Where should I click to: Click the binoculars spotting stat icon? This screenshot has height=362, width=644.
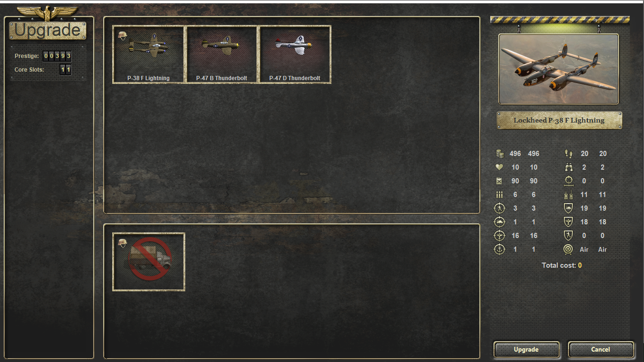click(x=568, y=167)
